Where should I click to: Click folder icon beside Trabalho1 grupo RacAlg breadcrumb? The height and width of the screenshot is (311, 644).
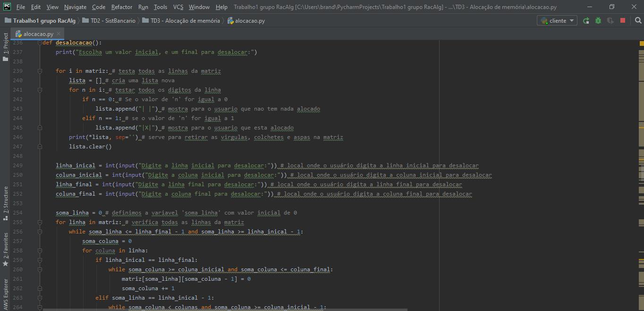tap(8, 20)
